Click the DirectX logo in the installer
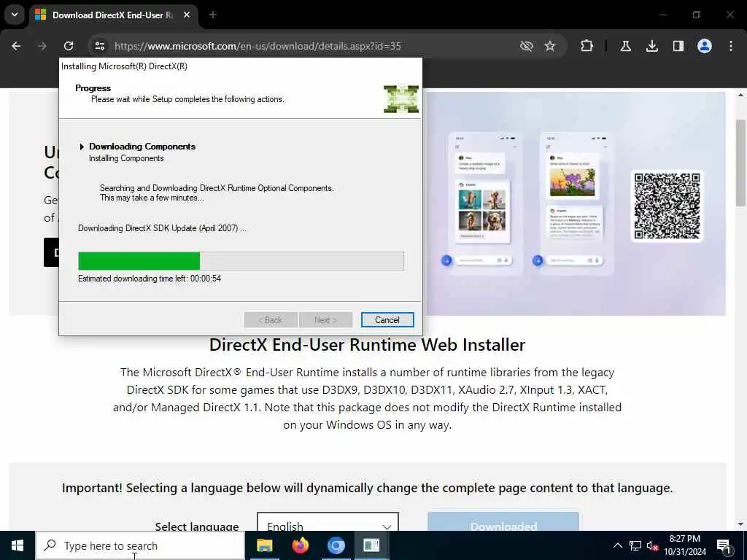This screenshot has height=560, width=747. (x=401, y=99)
